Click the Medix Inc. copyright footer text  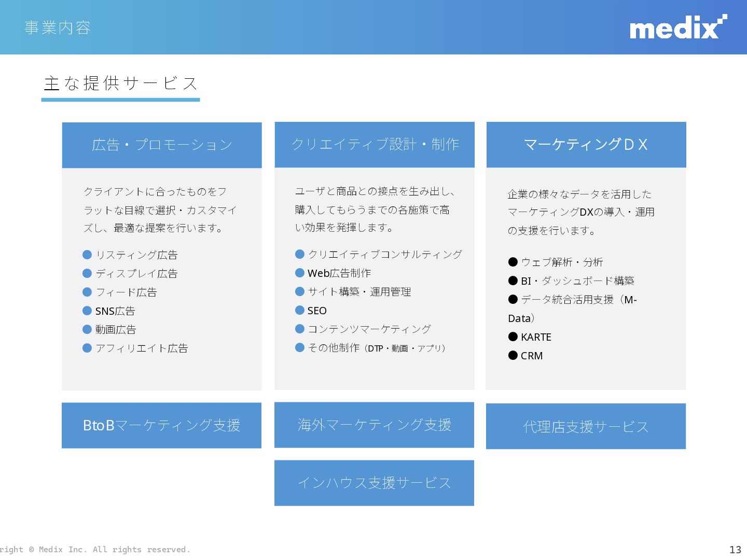pos(95,550)
